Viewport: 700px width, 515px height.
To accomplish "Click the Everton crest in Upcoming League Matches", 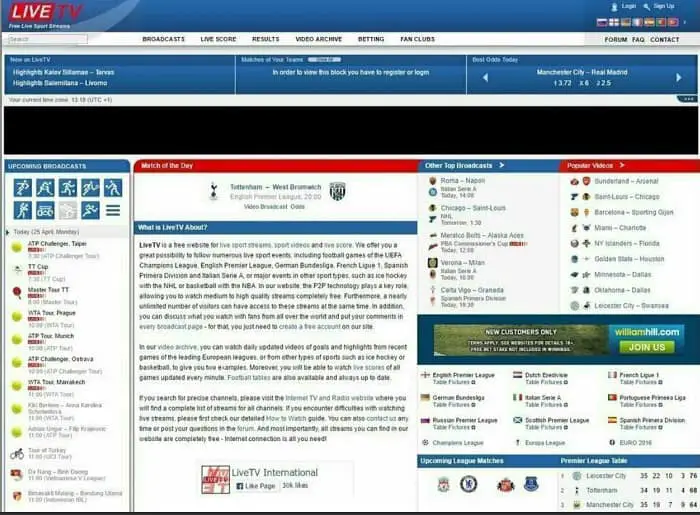I will coord(531,484).
